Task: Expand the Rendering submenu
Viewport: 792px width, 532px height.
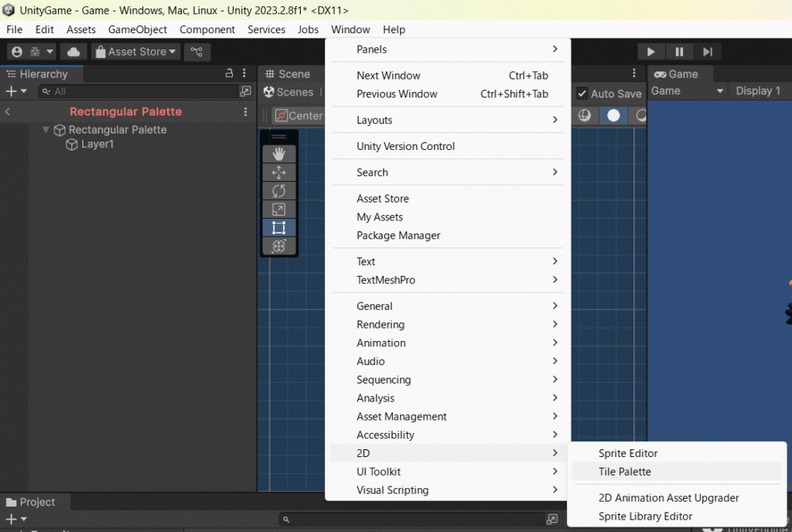Action: click(x=448, y=325)
